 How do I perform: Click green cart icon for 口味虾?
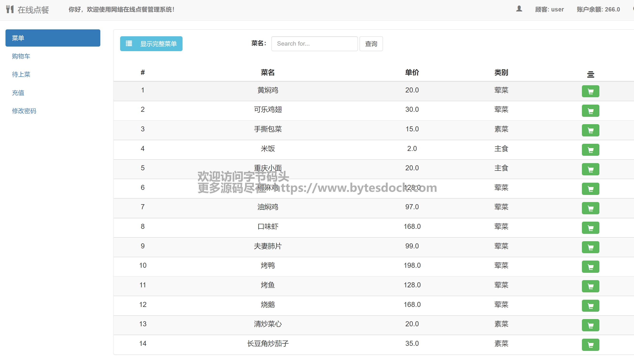590,228
